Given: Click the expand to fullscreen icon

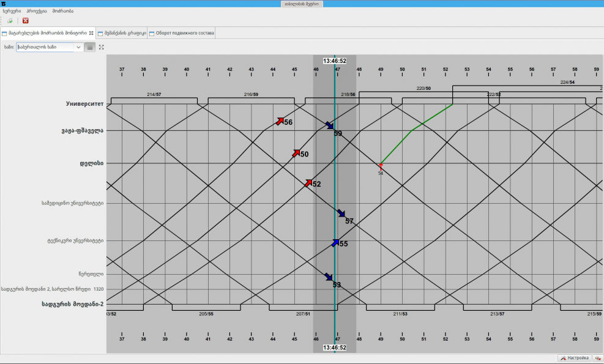Looking at the screenshot, I should click(x=102, y=47).
